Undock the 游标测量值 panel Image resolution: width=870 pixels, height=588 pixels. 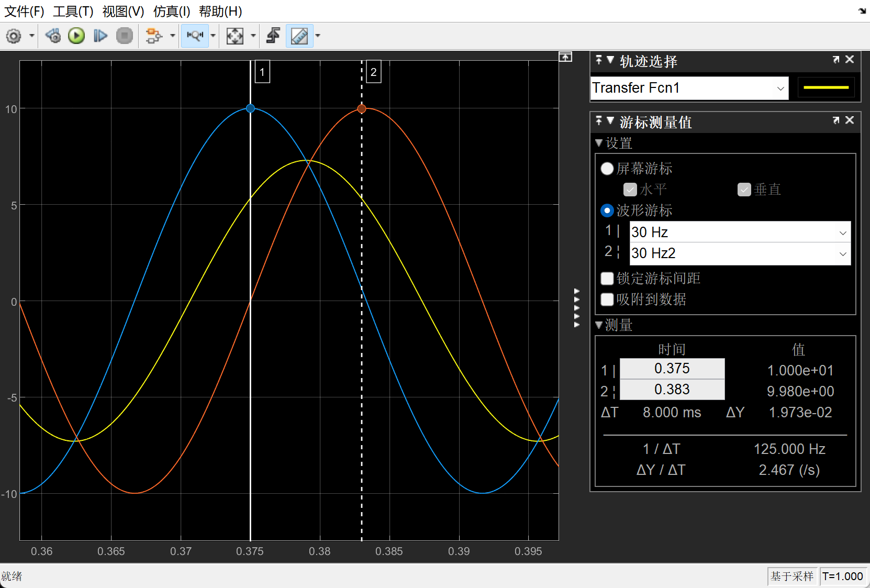tap(836, 120)
